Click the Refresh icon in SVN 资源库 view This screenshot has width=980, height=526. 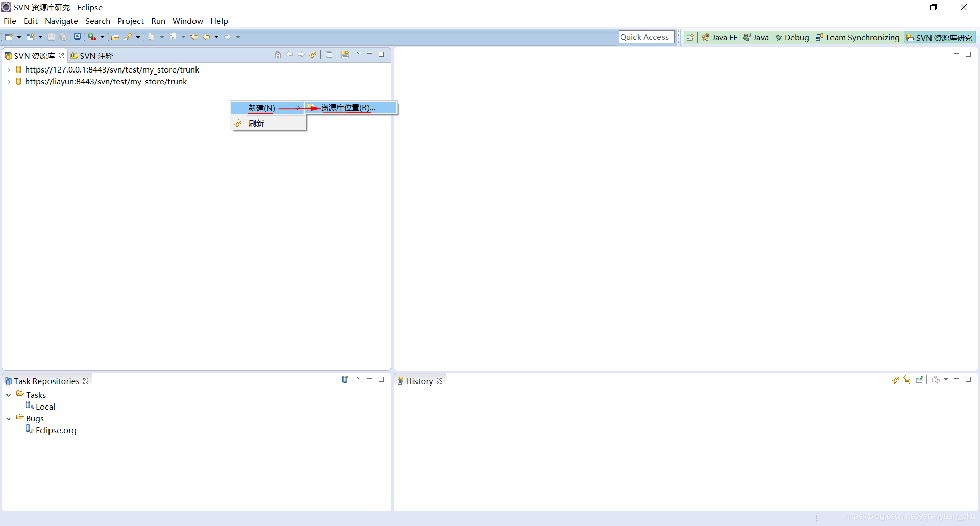[x=313, y=55]
